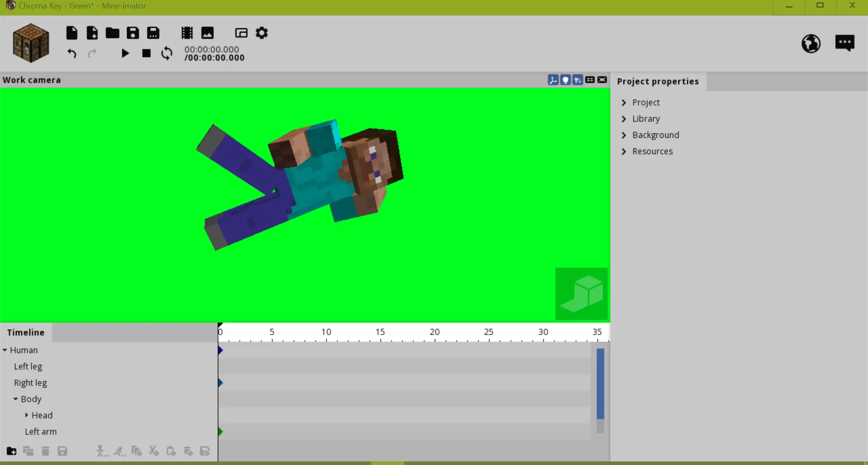Toggle loop playback

[x=167, y=53]
